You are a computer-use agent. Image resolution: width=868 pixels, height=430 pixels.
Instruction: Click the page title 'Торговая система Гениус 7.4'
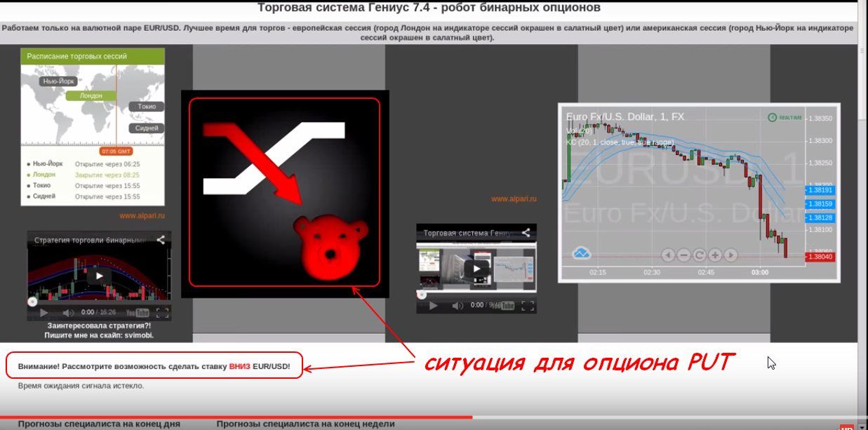point(429,8)
